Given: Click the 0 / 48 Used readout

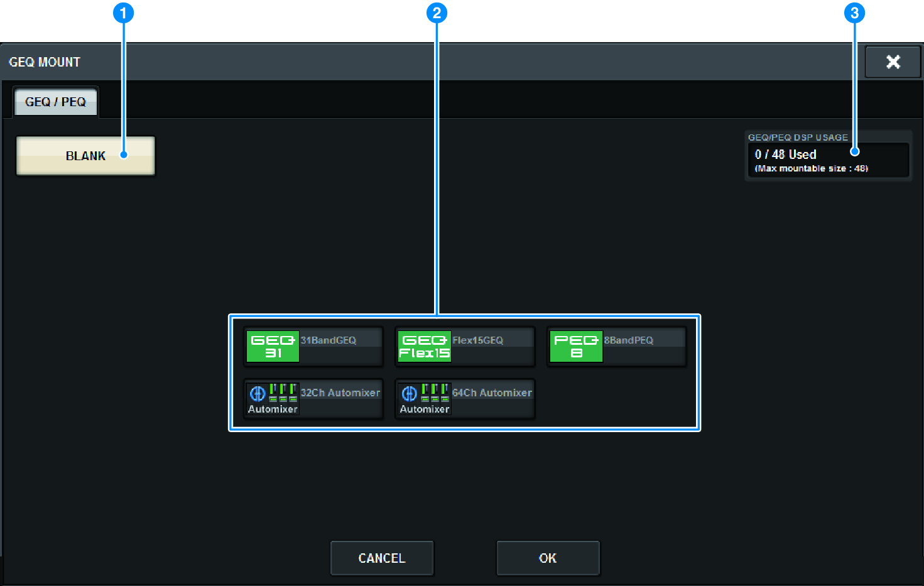Looking at the screenshot, I should tap(786, 155).
